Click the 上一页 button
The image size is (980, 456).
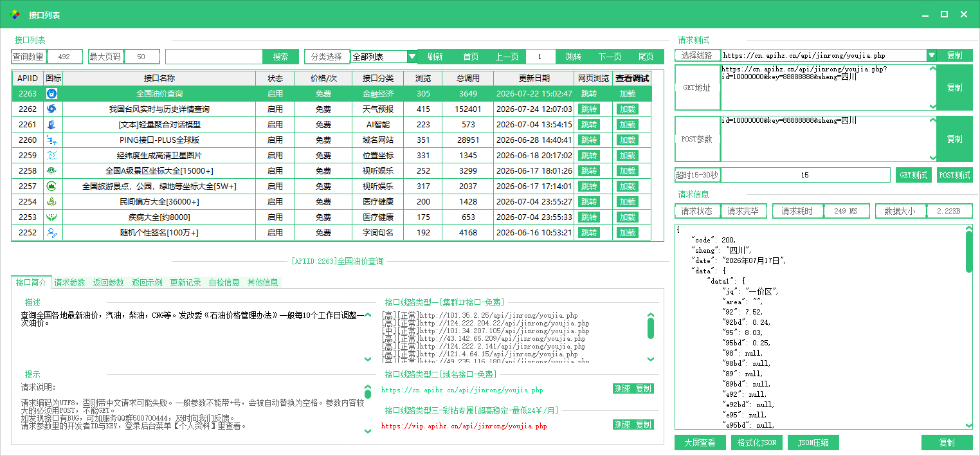pyautogui.click(x=507, y=57)
